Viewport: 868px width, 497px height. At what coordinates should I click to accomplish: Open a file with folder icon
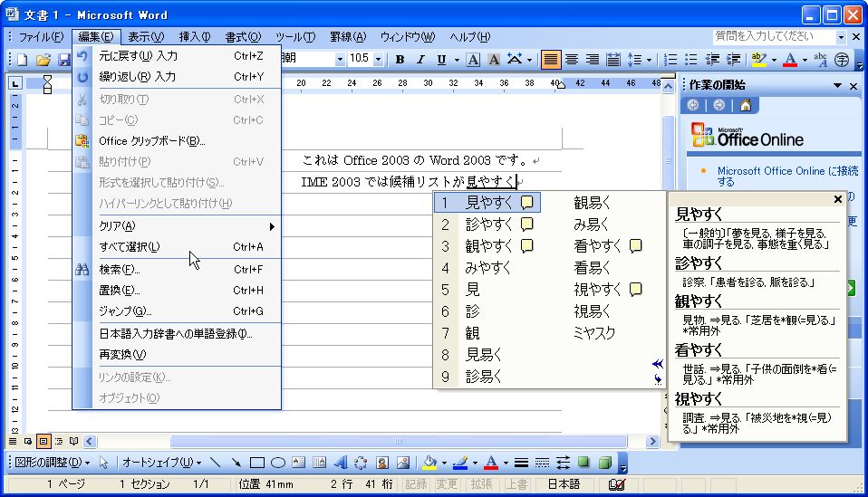(x=43, y=59)
